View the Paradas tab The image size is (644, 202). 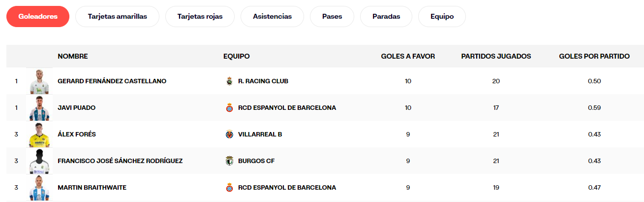pos(386,17)
